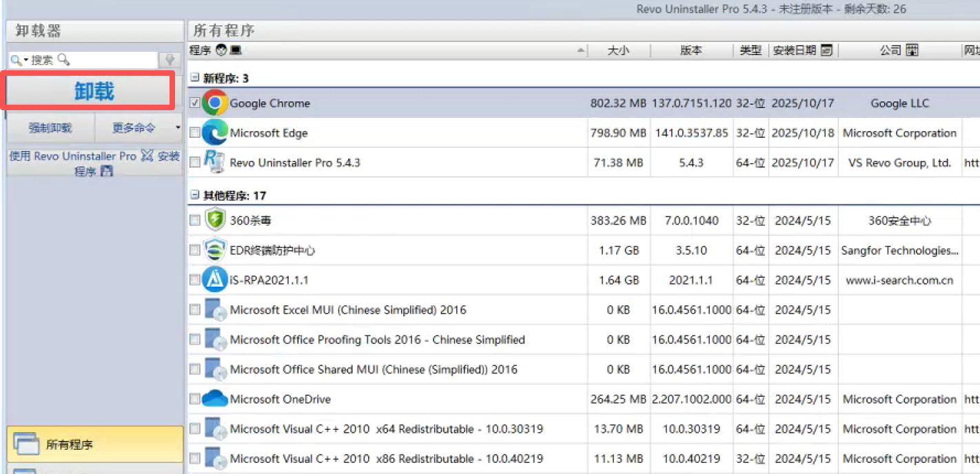Click the 802.32 MB size cell
Viewport: 980px width, 474px height.
click(618, 103)
